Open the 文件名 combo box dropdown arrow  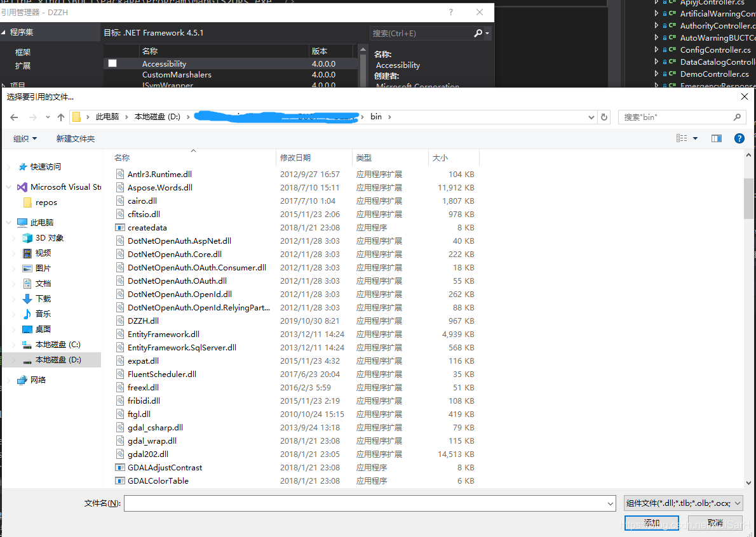tap(611, 504)
